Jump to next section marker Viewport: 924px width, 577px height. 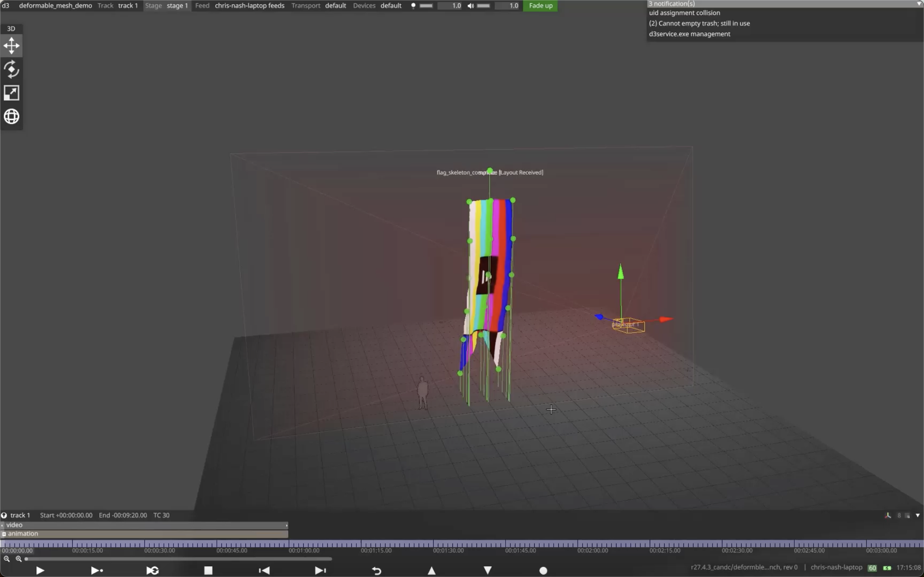[320, 570]
